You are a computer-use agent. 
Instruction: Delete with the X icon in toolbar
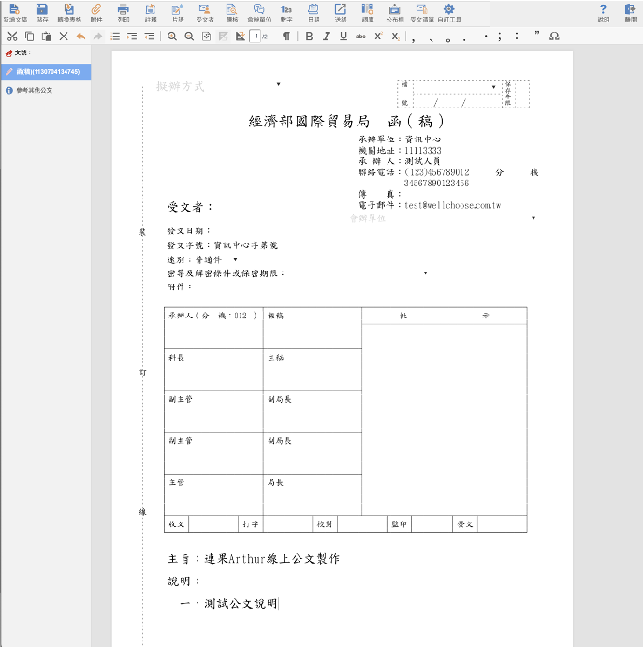64,37
